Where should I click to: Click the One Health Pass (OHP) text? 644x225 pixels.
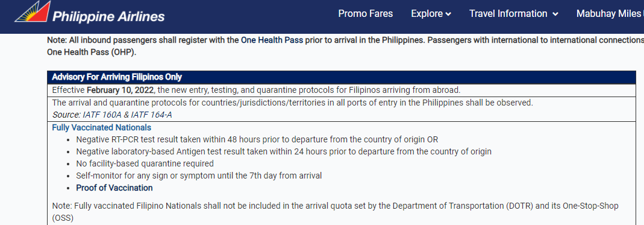(x=91, y=53)
